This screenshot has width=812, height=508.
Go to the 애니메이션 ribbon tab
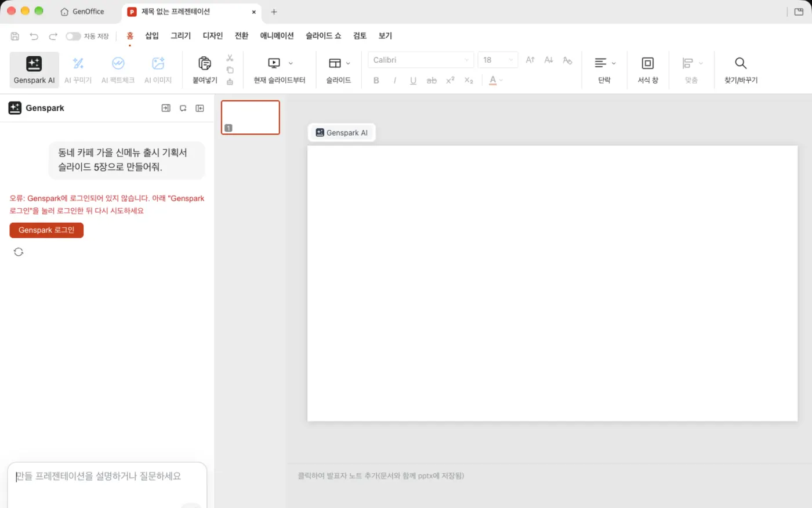point(277,36)
